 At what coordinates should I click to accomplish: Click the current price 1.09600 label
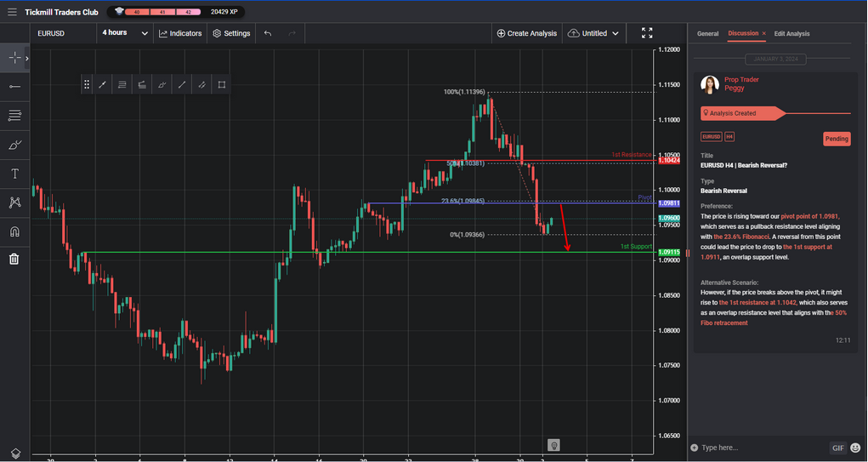pos(669,219)
